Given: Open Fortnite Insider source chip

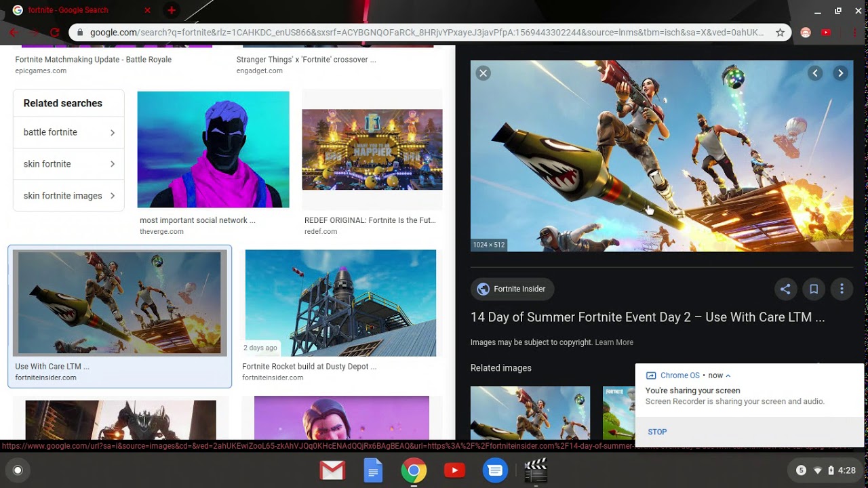Looking at the screenshot, I should click(x=512, y=289).
